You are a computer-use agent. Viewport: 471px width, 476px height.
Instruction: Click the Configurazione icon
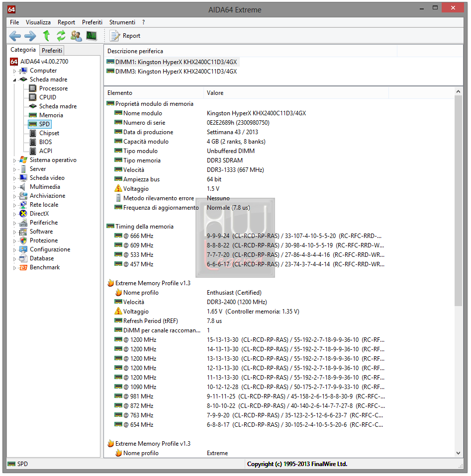point(23,249)
